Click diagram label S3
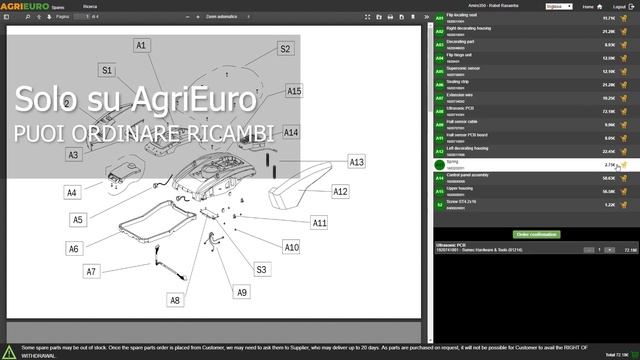 coord(261,269)
